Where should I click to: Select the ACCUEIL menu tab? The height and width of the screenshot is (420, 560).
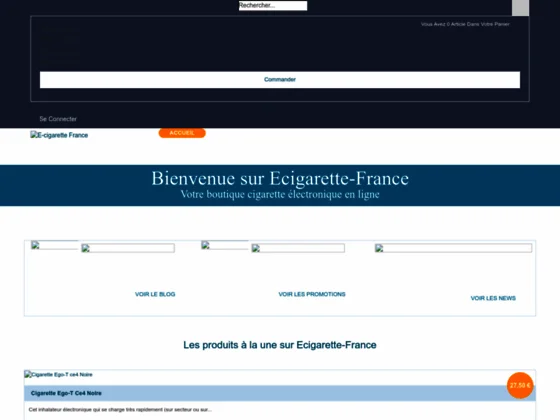tap(182, 133)
